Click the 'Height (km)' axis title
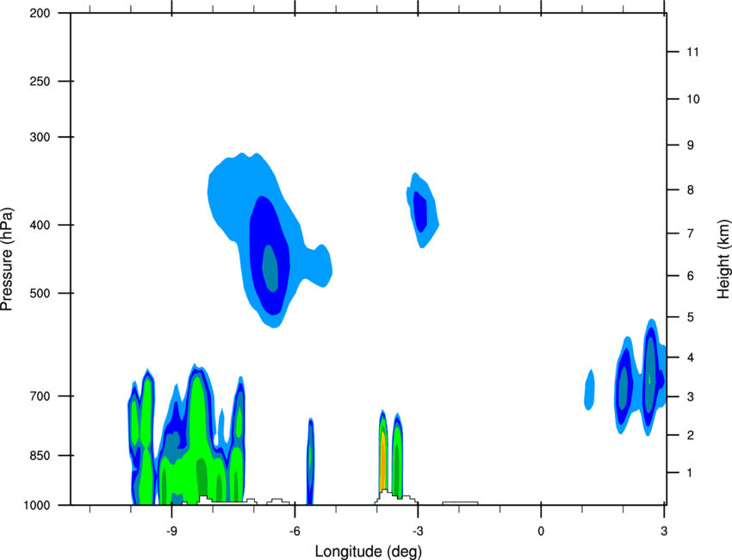This screenshot has height=560, width=732. click(x=723, y=258)
